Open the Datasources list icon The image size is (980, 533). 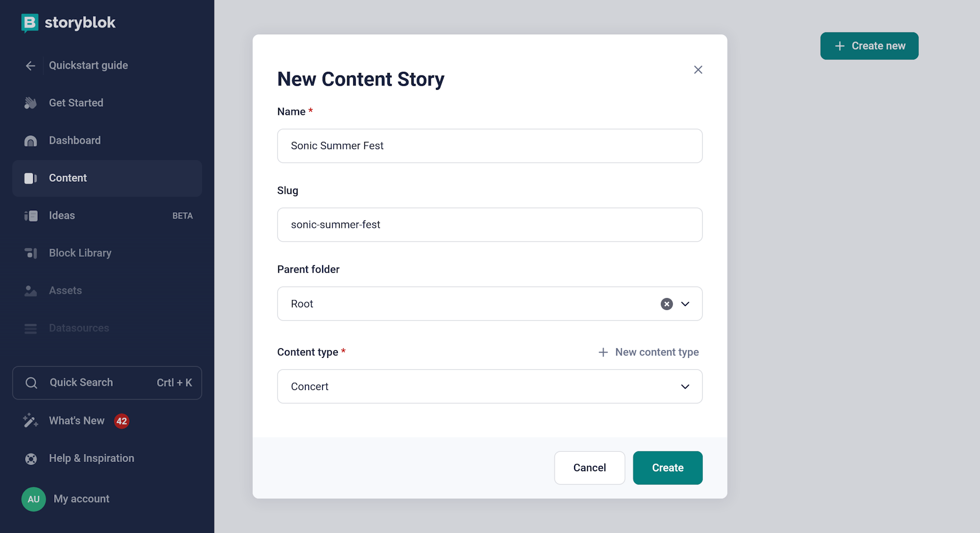(x=31, y=328)
